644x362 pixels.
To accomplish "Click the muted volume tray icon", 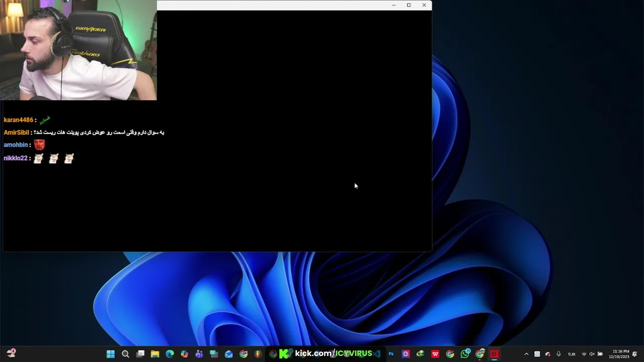I will click(x=592, y=354).
